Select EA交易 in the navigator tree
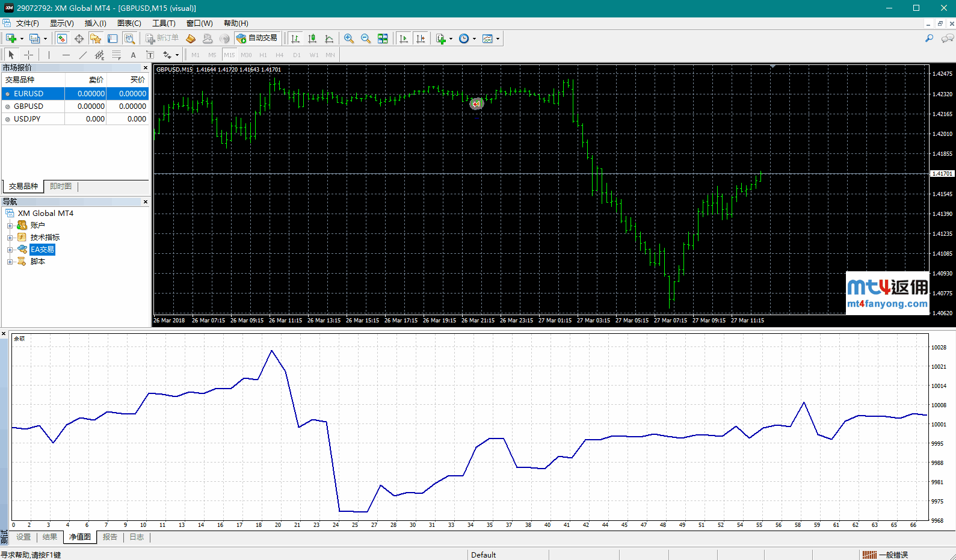 [x=42, y=250]
